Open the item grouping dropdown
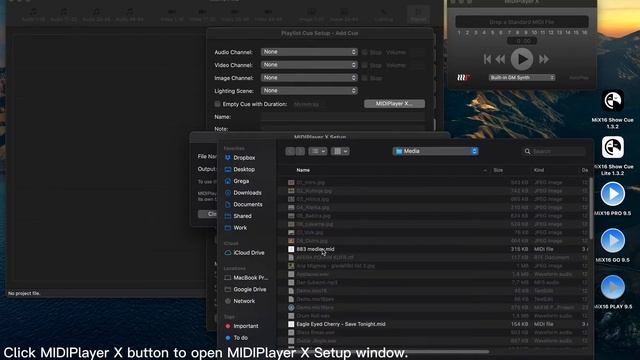 [340, 151]
